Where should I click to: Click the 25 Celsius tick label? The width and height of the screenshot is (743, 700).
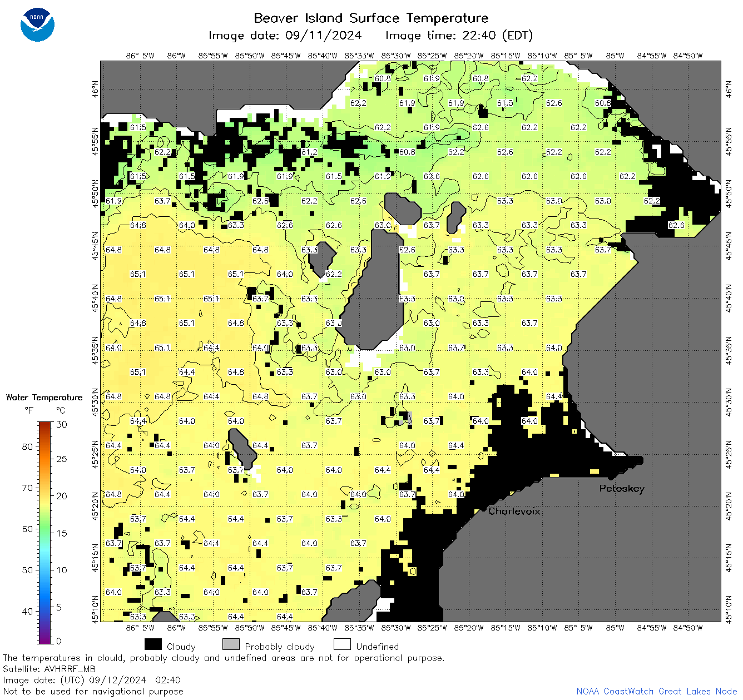coord(62,459)
